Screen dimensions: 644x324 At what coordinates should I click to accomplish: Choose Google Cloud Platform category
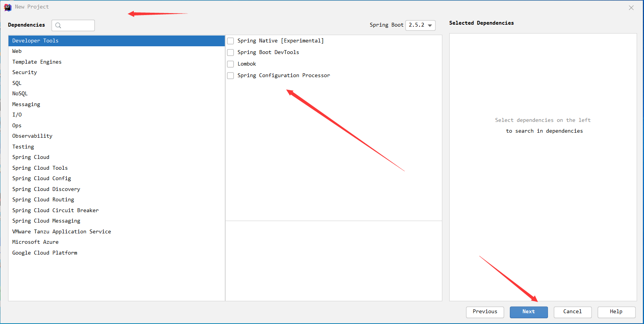pos(45,253)
